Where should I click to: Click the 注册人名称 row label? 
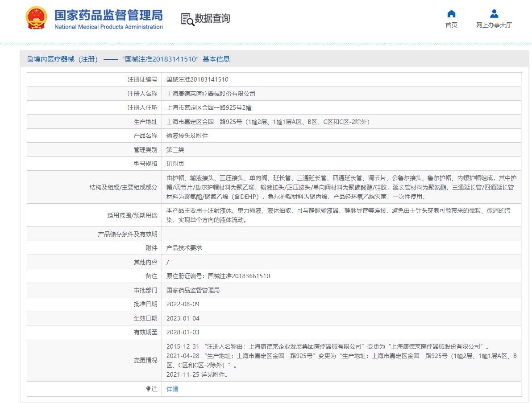point(142,94)
